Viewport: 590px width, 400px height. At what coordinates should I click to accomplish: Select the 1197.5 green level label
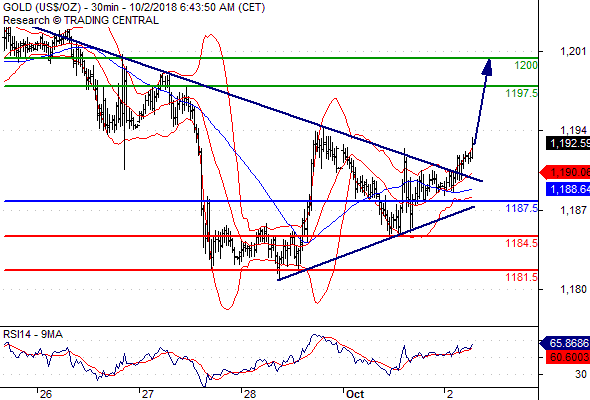pyautogui.click(x=522, y=93)
